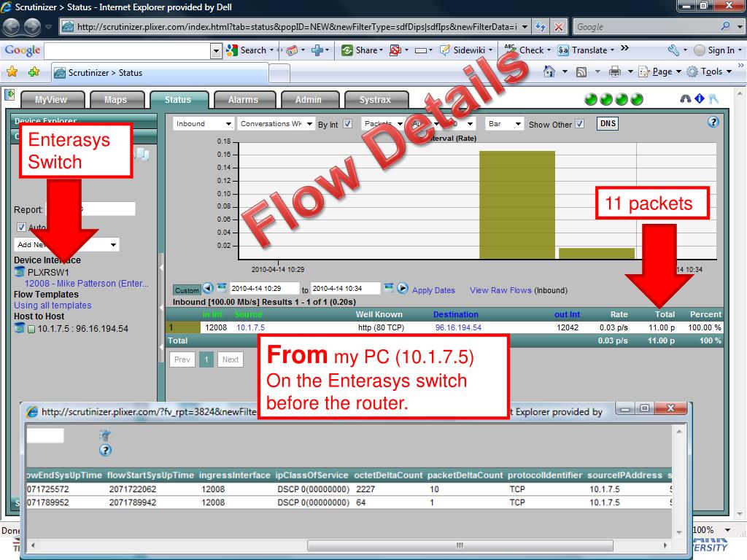Open the Google toolbar search box dropdown

(x=216, y=50)
